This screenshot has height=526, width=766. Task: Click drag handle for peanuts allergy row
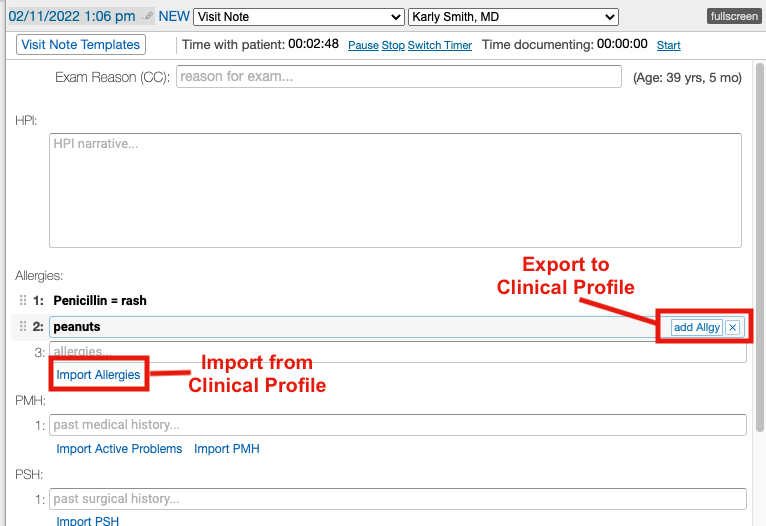coord(24,327)
